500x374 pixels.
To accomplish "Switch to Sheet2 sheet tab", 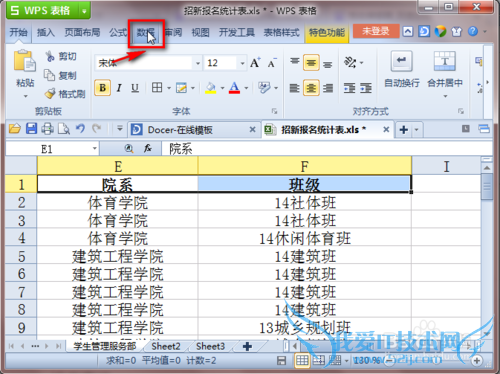I will point(166,346).
